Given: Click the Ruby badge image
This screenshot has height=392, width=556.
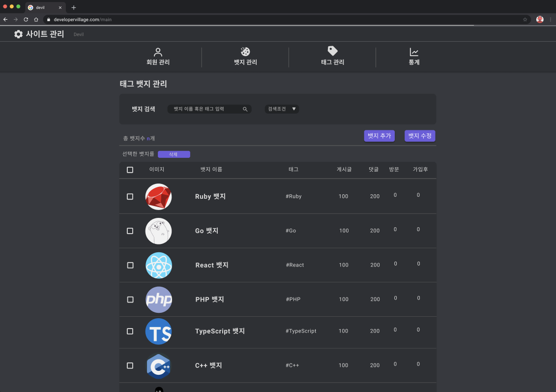Looking at the screenshot, I should tap(158, 197).
